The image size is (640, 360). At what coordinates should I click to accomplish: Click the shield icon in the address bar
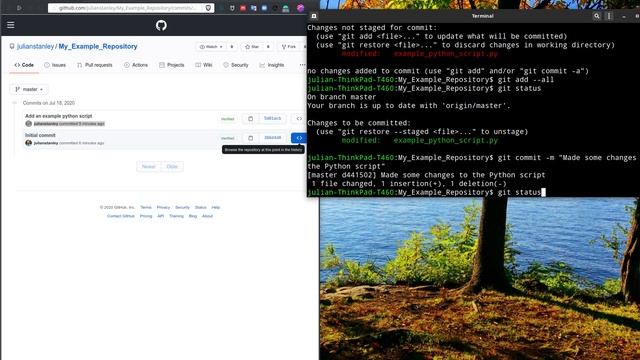point(208,8)
